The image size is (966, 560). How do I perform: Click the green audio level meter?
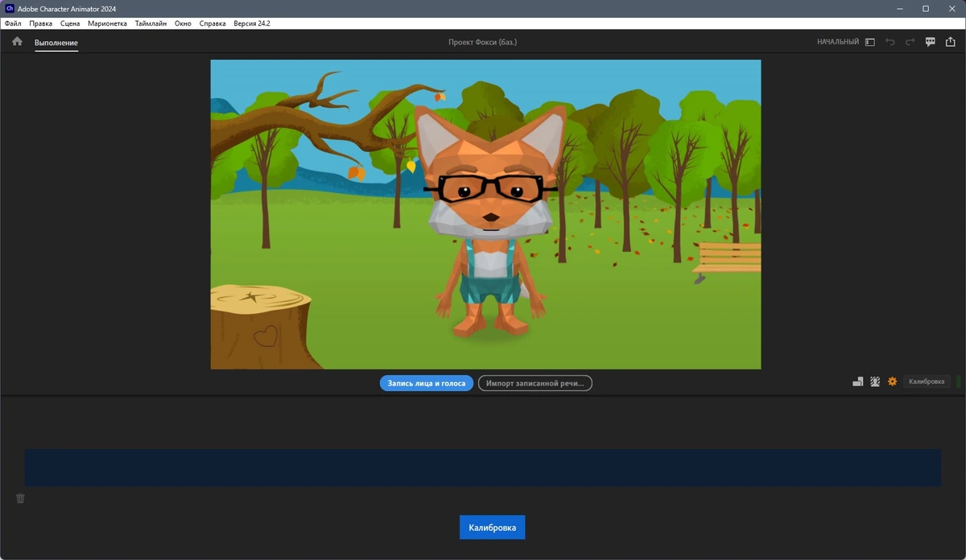click(958, 381)
